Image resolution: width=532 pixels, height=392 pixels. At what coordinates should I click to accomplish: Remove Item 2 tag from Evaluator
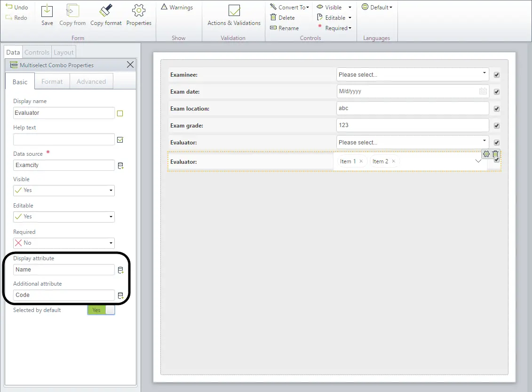[x=394, y=161]
